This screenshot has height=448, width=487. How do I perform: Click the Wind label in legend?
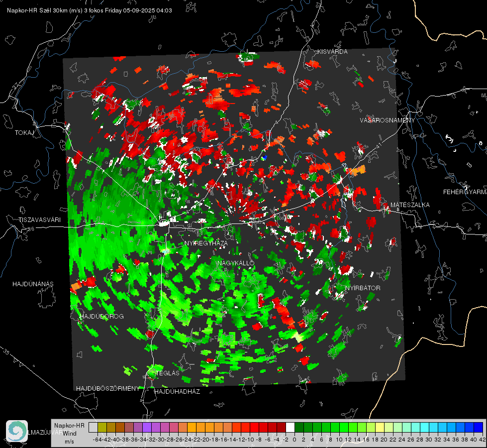tap(70, 434)
